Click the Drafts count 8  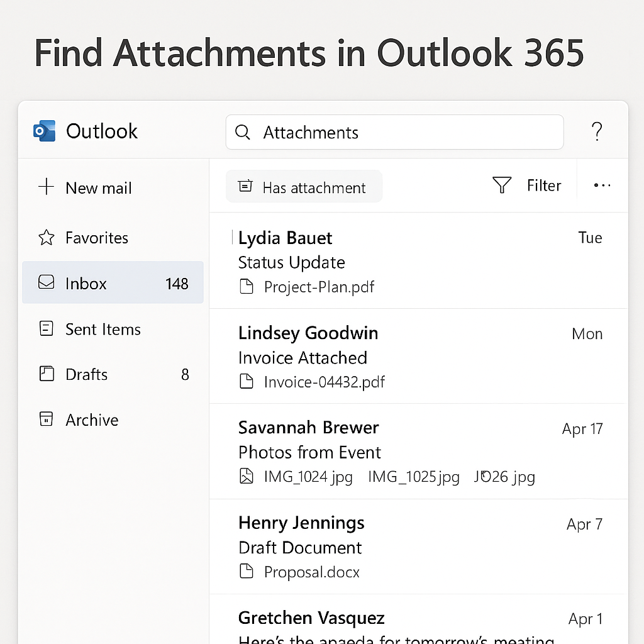click(x=186, y=375)
